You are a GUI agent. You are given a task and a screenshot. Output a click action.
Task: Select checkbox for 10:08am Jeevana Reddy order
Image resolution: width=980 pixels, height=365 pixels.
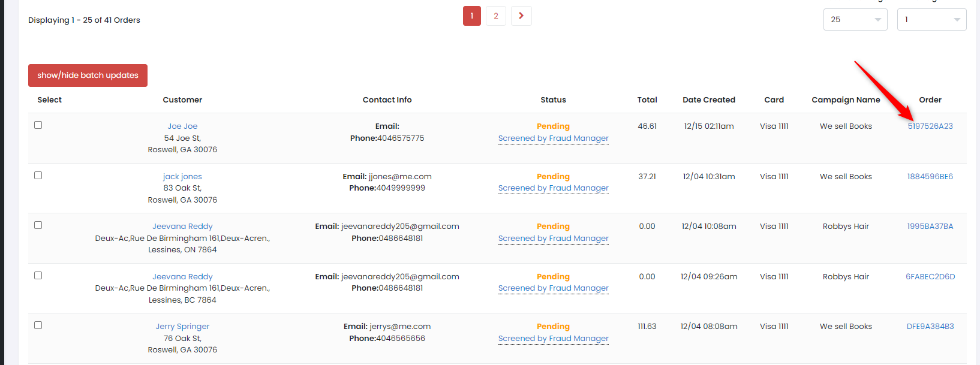point(38,225)
